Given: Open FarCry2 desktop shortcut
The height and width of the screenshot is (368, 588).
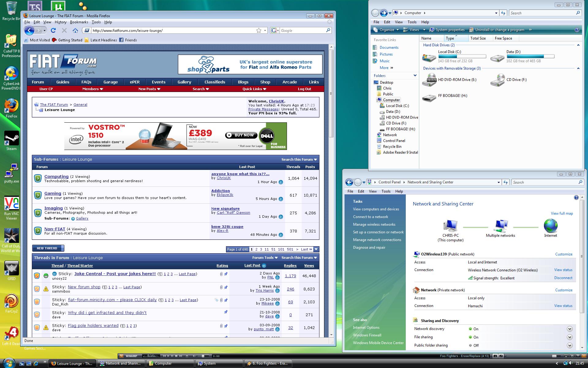Looking at the screenshot, I should [11, 304].
